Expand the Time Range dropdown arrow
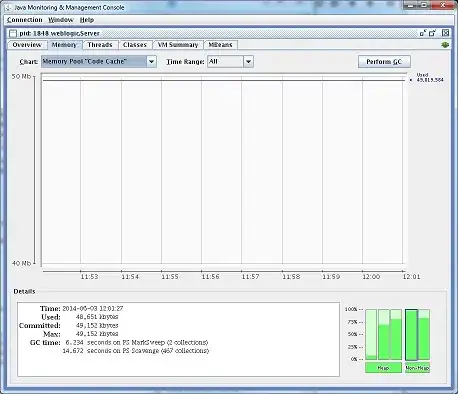Image resolution: width=458 pixels, height=394 pixels. (248, 62)
